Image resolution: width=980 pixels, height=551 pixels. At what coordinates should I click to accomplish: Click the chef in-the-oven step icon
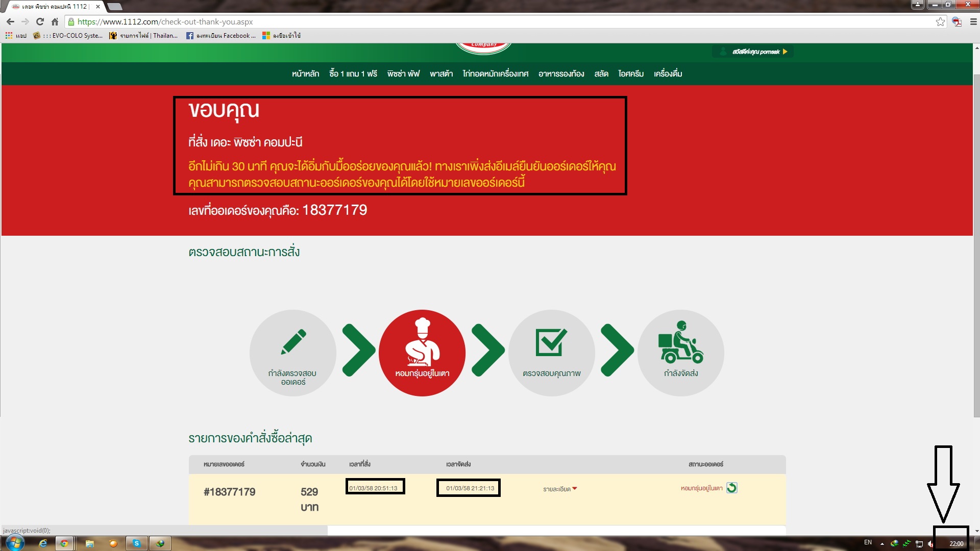click(422, 353)
